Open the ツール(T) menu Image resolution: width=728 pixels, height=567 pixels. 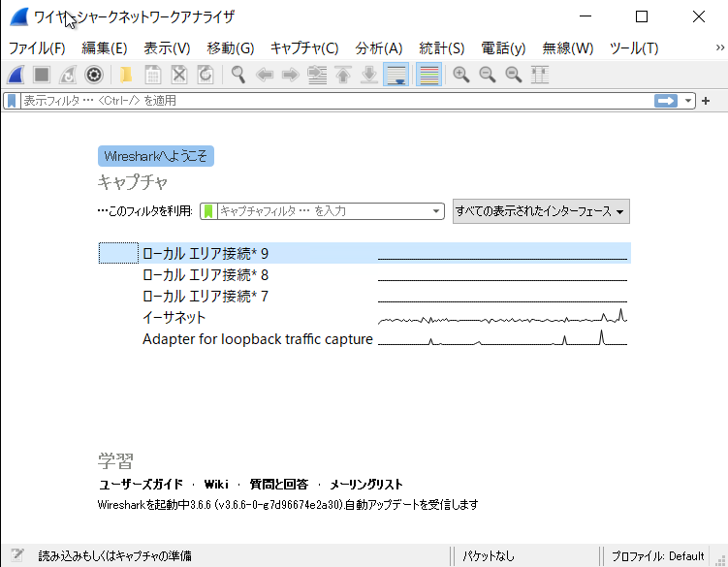(634, 47)
